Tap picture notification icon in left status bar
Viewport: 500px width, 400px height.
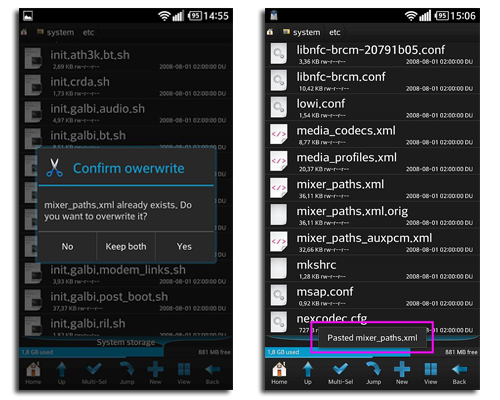tap(28, 15)
